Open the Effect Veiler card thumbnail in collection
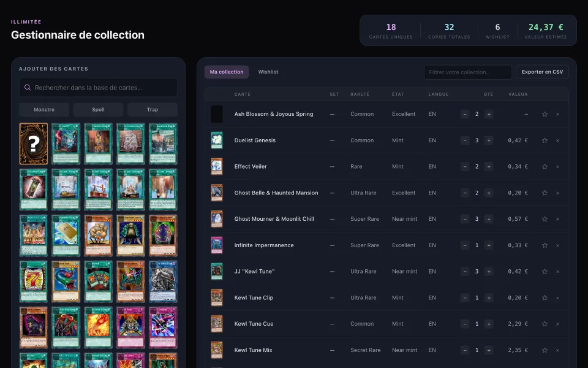Screen dimensions: 588x368 tap(217, 166)
